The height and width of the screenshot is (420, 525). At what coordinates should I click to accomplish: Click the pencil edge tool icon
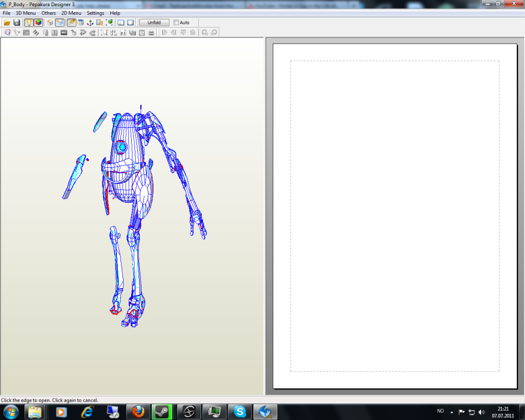coord(71,23)
